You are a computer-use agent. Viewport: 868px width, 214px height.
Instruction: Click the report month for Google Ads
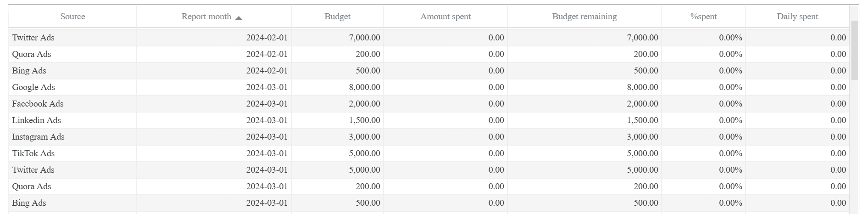click(267, 87)
